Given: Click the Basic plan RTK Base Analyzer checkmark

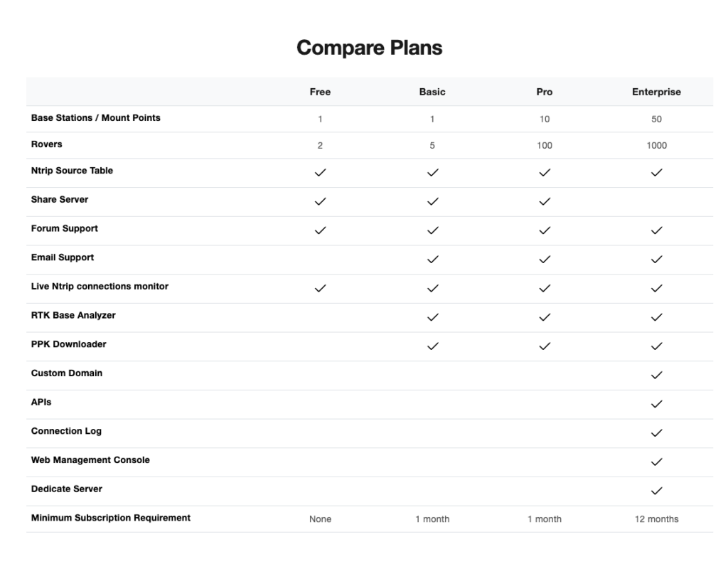Looking at the screenshot, I should tap(432, 317).
